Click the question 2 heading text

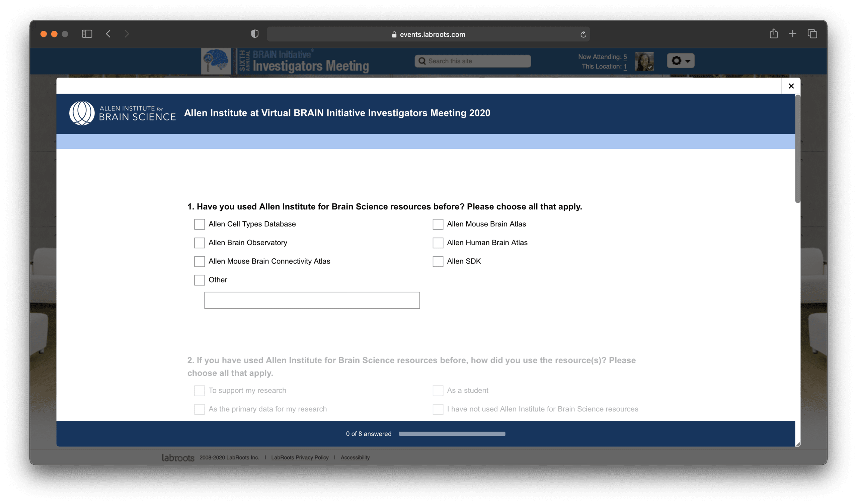tap(411, 367)
